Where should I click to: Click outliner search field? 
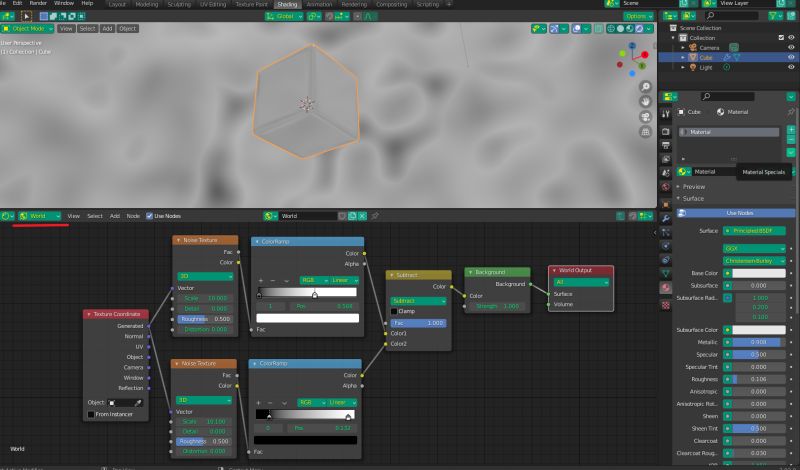pos(733,16)
